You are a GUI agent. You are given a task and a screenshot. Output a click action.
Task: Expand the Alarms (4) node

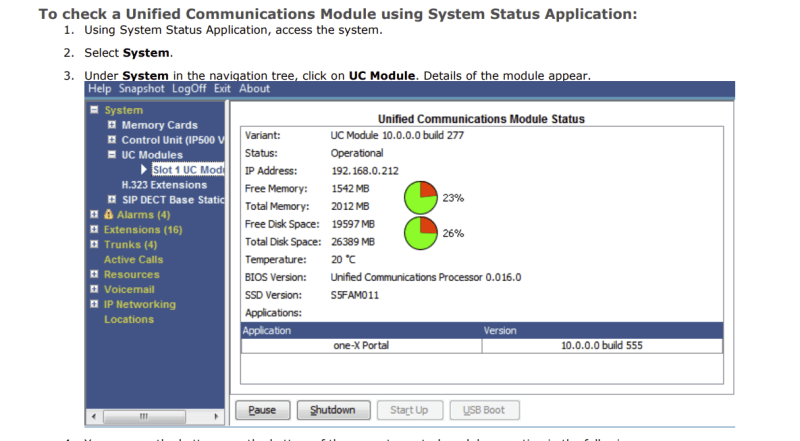click(94, 214)
